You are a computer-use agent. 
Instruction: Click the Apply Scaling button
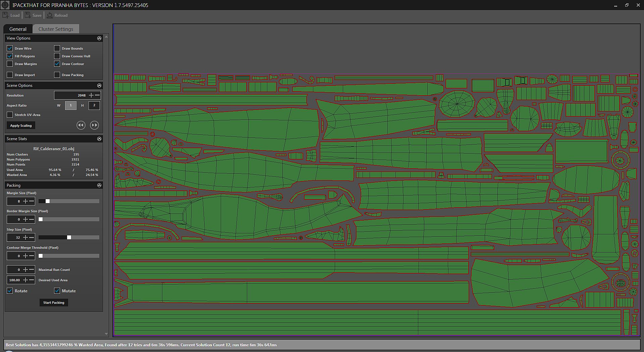tap(21, 125)
